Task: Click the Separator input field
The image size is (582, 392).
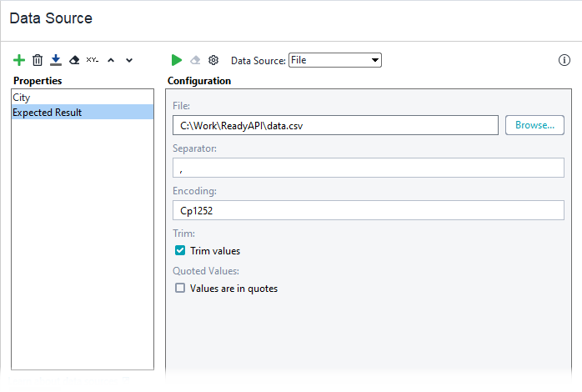Action: [x=369, y=168]
